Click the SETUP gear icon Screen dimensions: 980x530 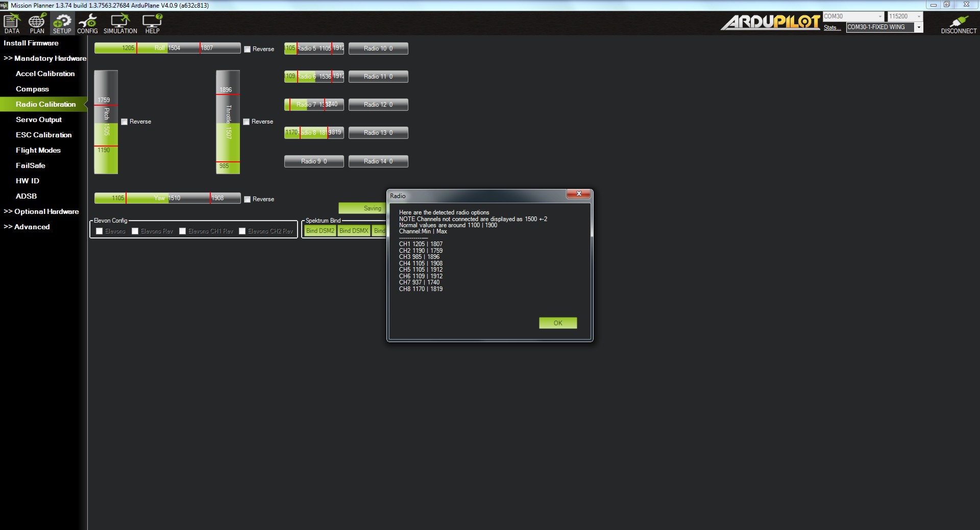(62, 23)
